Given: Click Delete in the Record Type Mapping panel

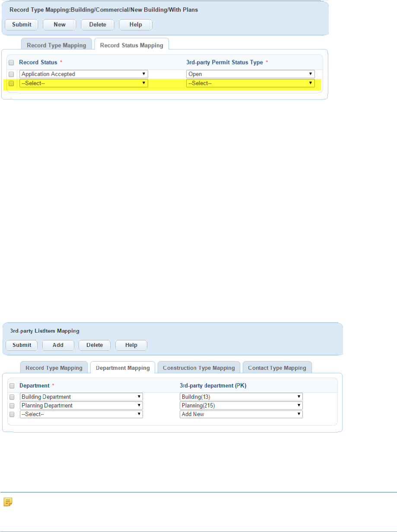Looking at the screenshot, I should pyautogui.click(x=98, y=25).
